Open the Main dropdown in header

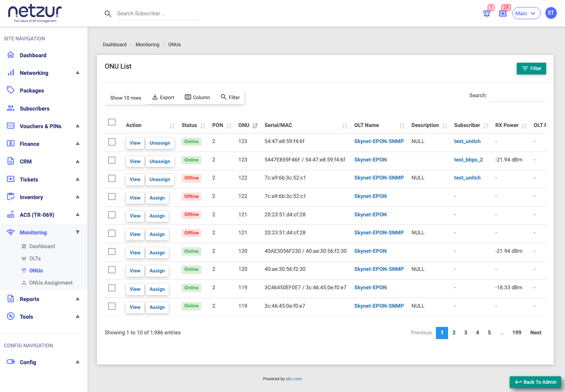[526, 13]
